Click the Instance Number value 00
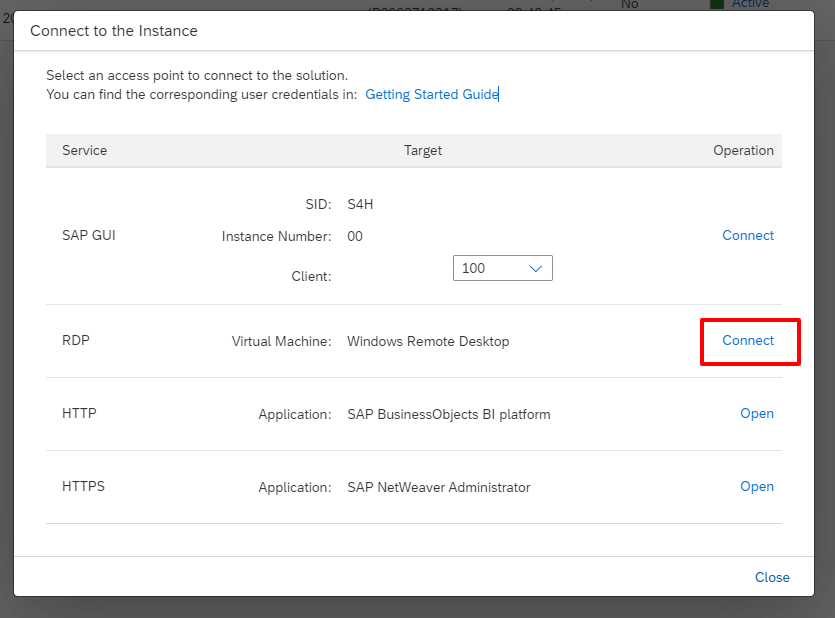835x618 pixels. (355, 237)
